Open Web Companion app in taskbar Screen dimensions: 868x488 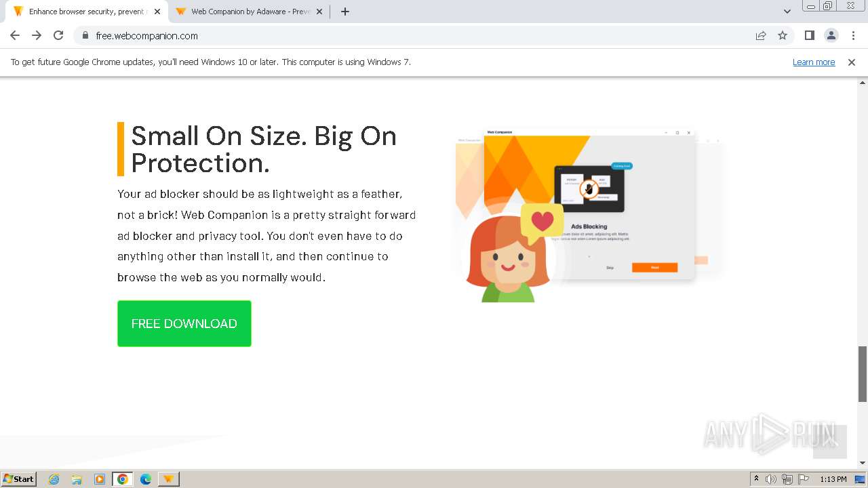pyautogui.click(x=168, y=479)
